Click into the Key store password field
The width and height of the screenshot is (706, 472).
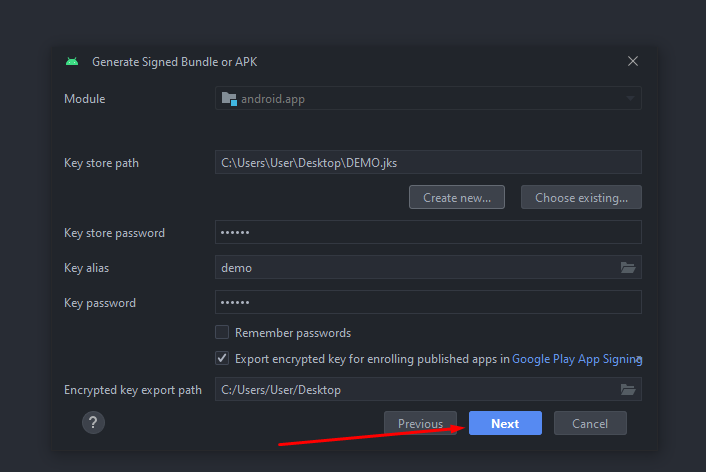point(427,233)
